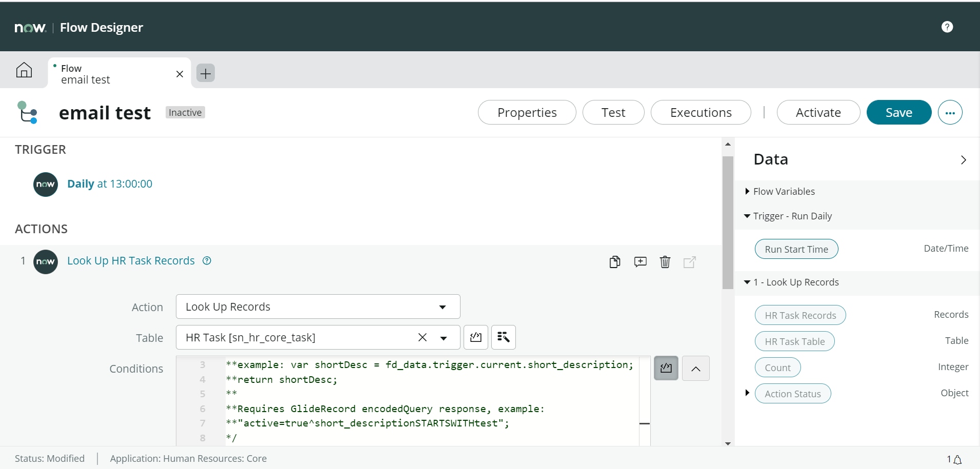Click the Test button

[613, 112]
